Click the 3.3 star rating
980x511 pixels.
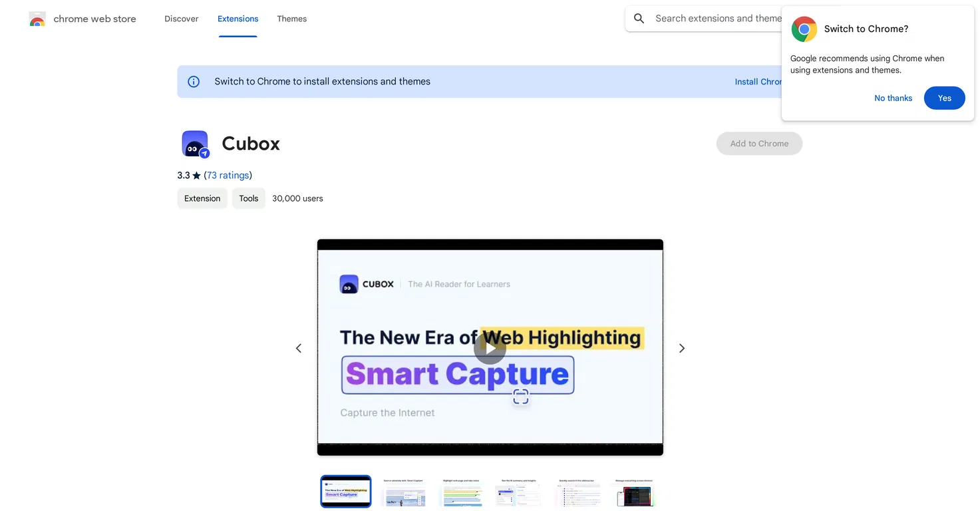point(189,176)
